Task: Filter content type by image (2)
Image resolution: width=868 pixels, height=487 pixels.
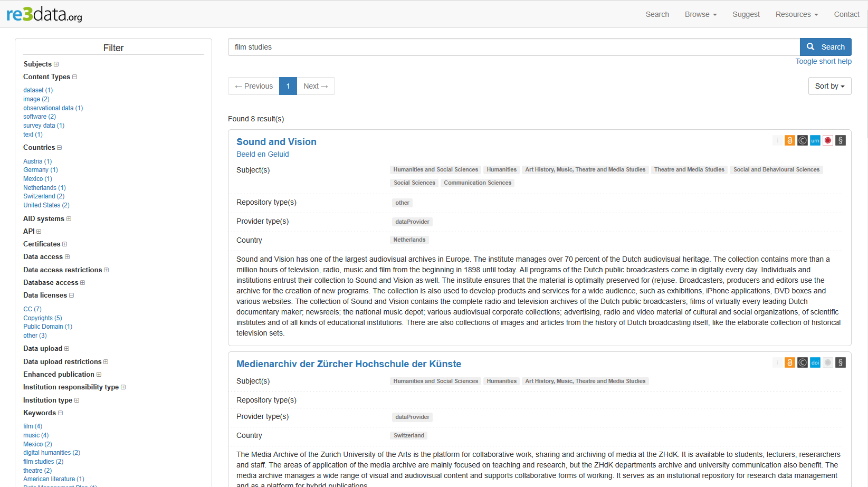Action: 36,99
